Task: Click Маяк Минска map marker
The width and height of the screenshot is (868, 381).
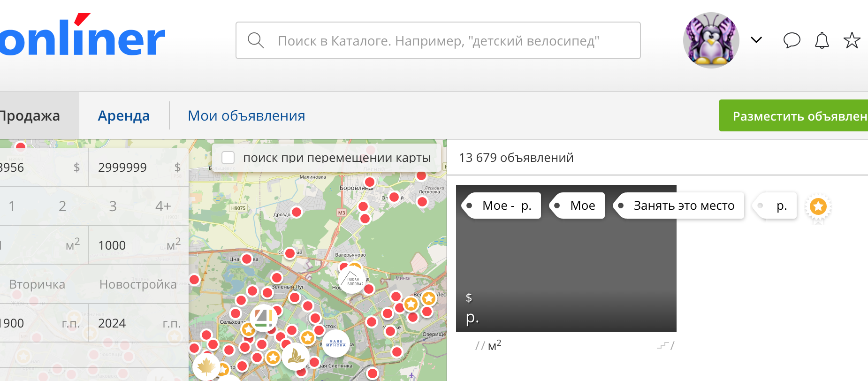Action: pos(336,343)
